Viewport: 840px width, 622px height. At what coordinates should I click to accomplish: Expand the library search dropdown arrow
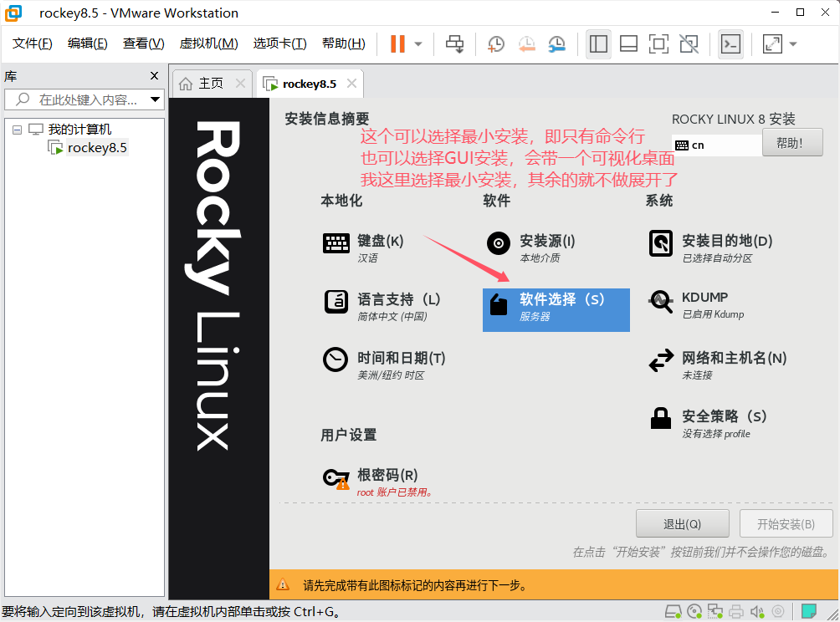pos(155,99)
